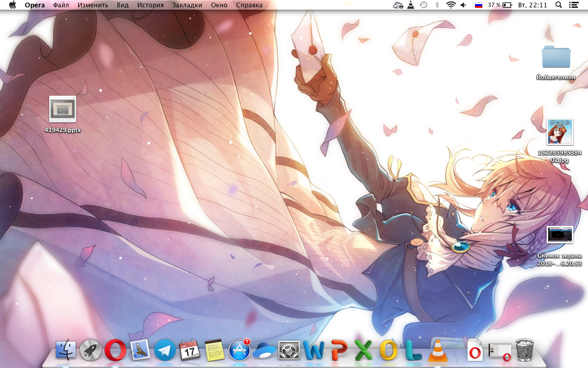The width and height of the screenshot is (588, 368).
Task: Open the Notification Center list icon
Action: click(x=573, y=5)
